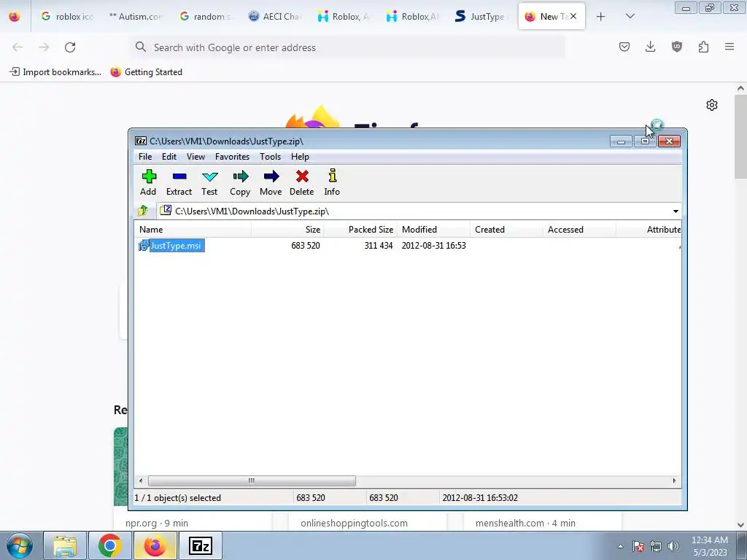Viewport: 747px width, 560px height.
Task: Click the Test archive icon
Action: coord(209,182)
